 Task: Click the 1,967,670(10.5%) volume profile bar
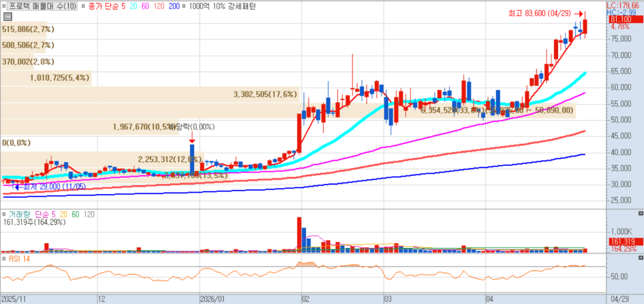(x=89, y=127)
